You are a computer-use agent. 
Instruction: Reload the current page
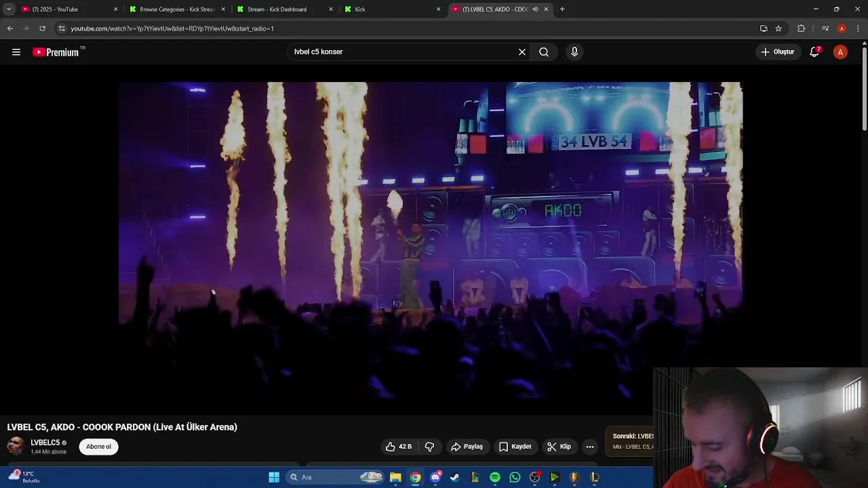pos(42,28)
